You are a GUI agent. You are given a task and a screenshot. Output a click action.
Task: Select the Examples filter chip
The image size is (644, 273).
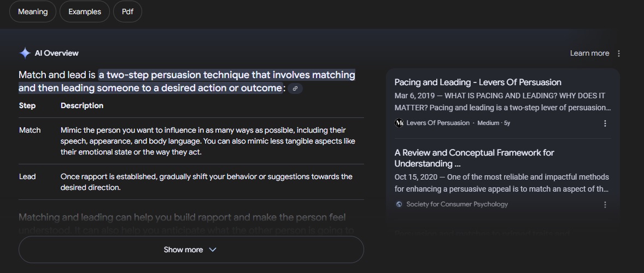85,11
